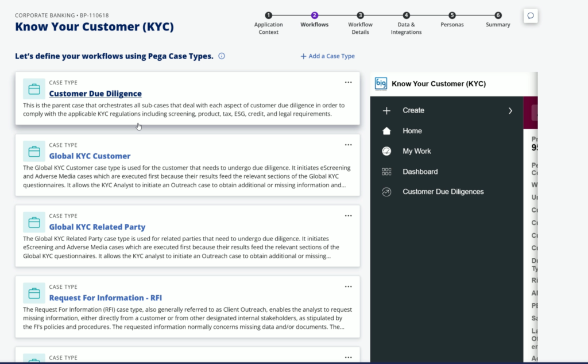Click the info icon beside the workflows heading
The width and height of the screenshot is (588, 364).
pos(222,56)
